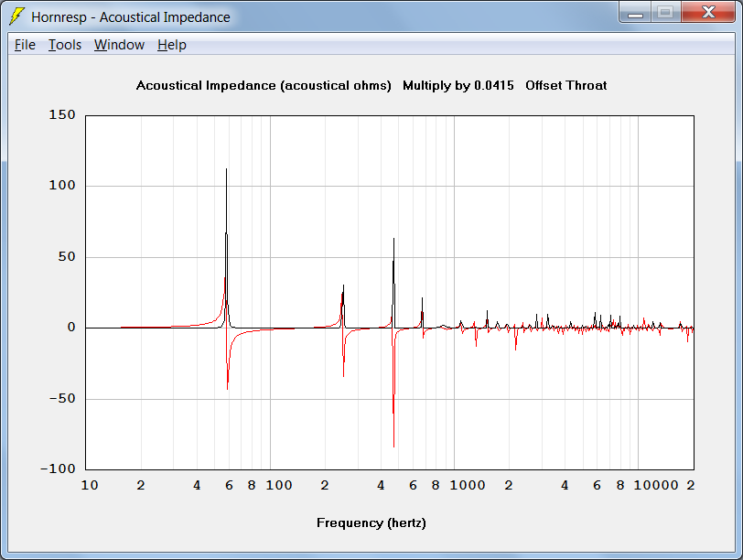Open the Window menu
The height and width of the screenshot is (560, 743).
119,45
